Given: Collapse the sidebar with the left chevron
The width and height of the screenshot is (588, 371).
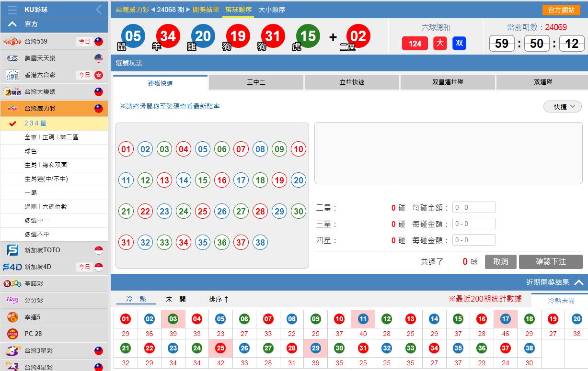Looking at the screenshot, I should (x=99, y=10).
